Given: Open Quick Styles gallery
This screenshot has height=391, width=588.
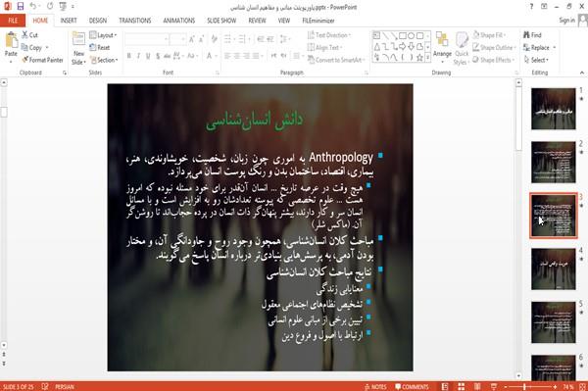Looking at the screenshot, I should pyautogui.click(x=462, y=48).
